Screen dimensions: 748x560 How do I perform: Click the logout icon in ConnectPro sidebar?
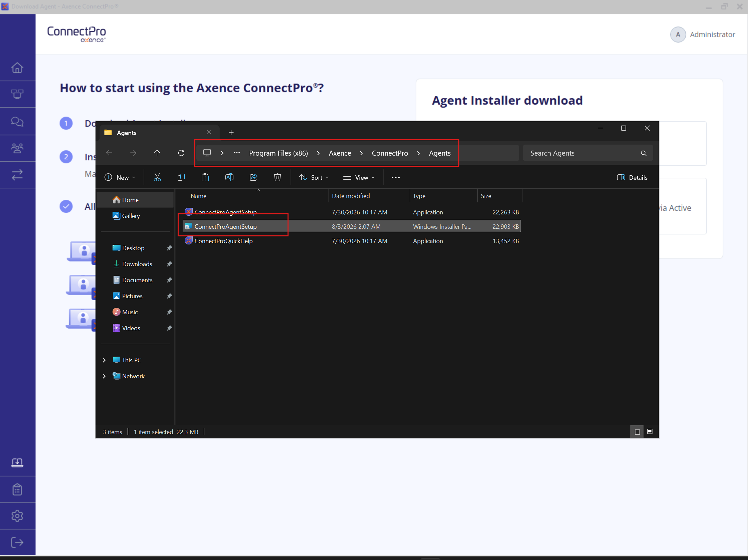coord(17,542)
